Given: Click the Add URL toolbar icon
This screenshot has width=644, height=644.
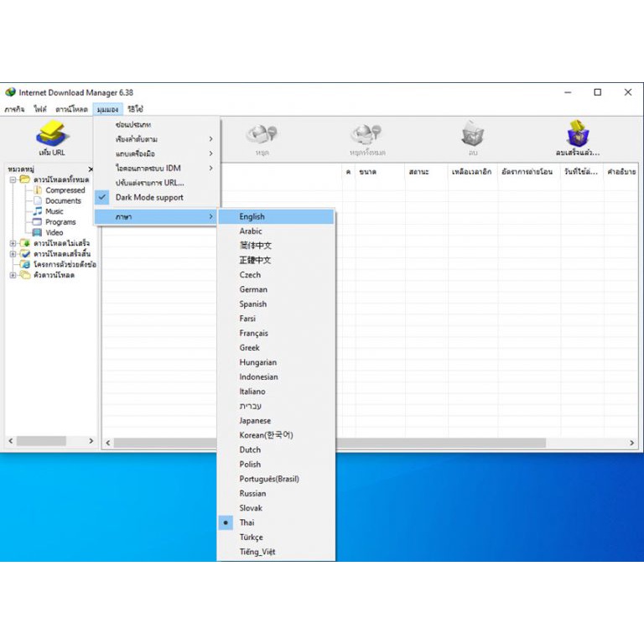Looking at the screenshot, I should [51, 133].
